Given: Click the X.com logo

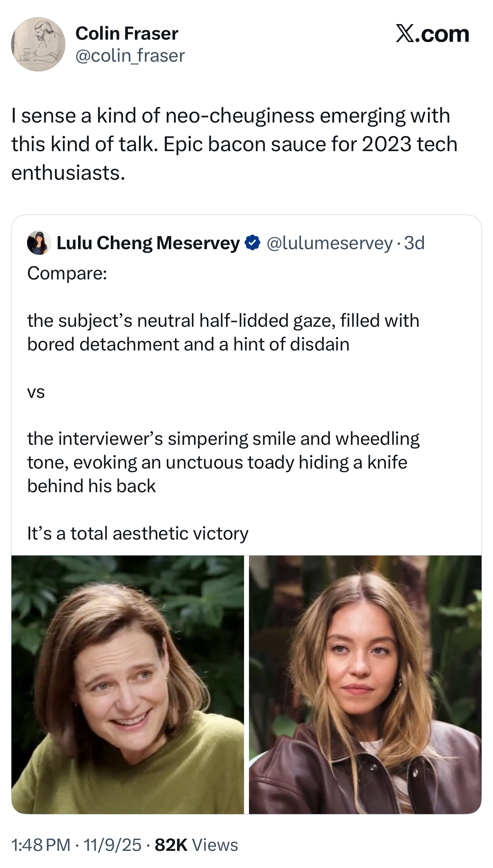Looking at the screenshot, I should point(432,34).
